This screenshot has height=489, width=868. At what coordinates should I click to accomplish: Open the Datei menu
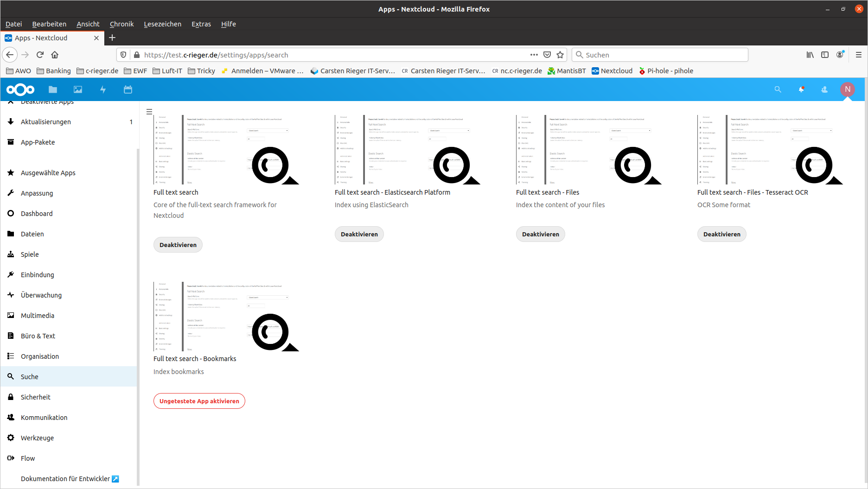click(14, 24)
